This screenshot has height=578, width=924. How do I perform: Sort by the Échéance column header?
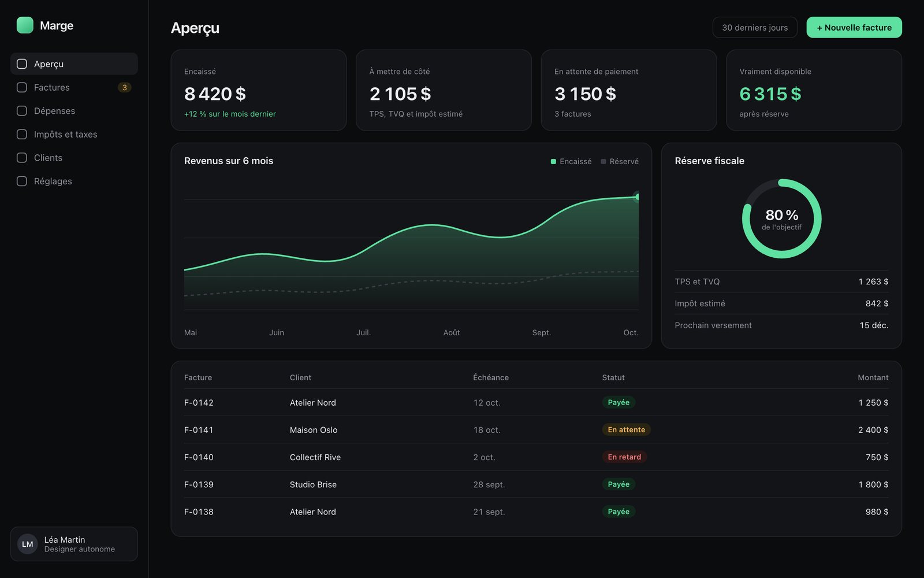[491, 377]
